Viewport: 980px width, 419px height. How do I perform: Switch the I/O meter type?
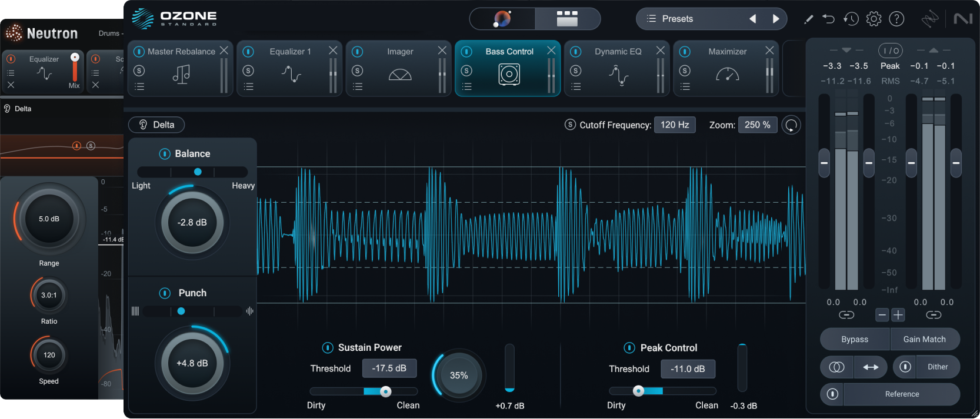click(x=891, y=51)
